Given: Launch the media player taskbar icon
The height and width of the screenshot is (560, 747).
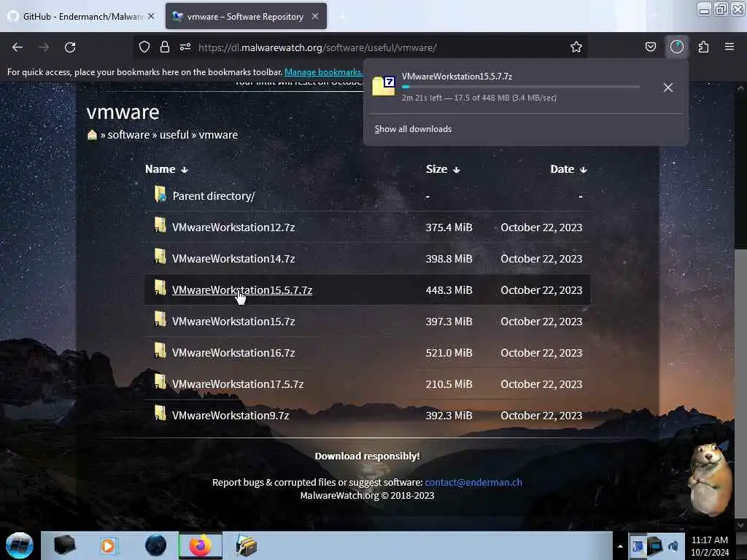Looking at the screenshot, I should pos(109,545).
